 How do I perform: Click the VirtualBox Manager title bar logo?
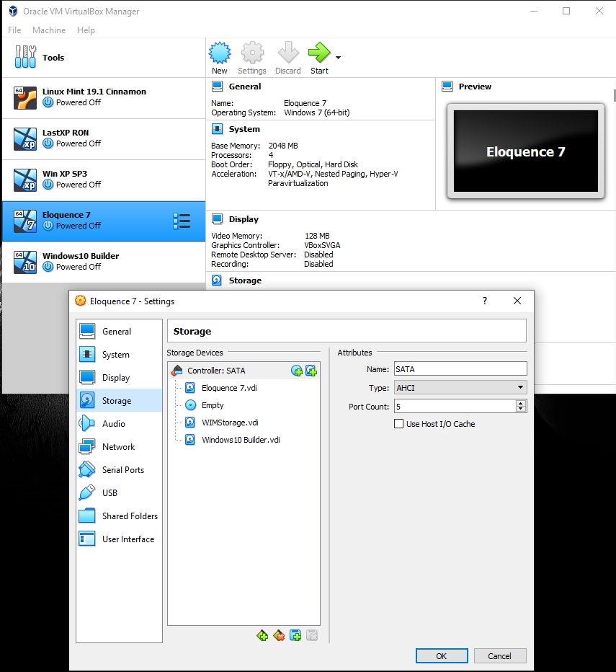point(13,11)
